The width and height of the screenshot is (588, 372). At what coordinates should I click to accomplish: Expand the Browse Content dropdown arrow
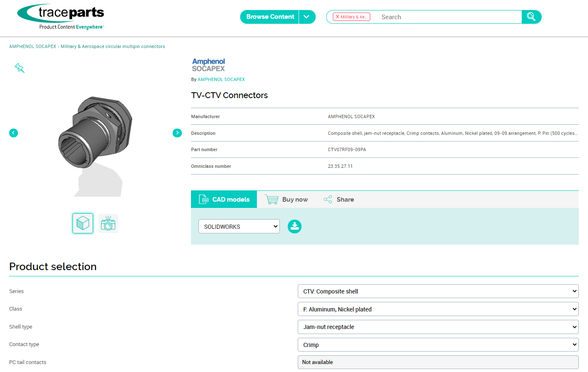pyautogui.click(x=307, y=17)
